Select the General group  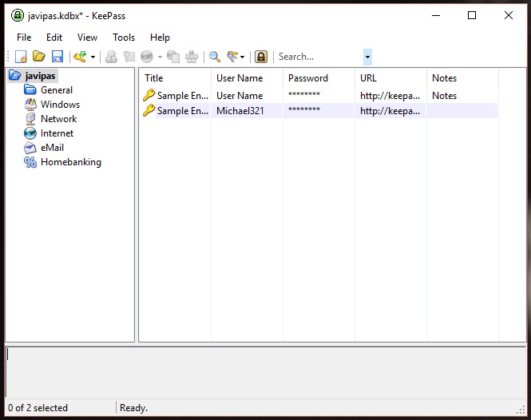coord(57,90)
